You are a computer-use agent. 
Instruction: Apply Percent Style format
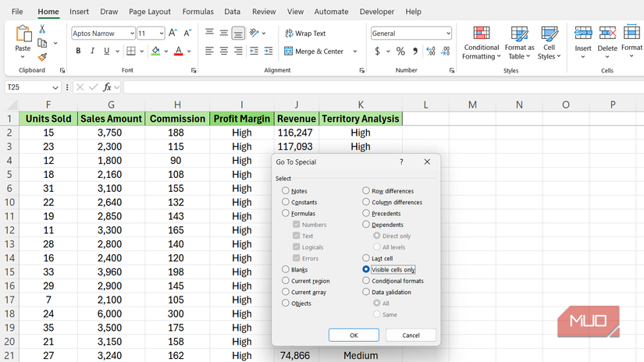coord(400,51)
